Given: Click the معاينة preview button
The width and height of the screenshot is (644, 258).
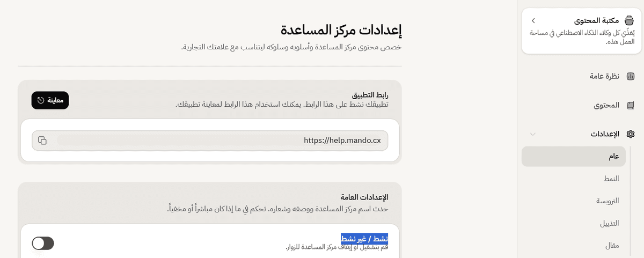Looking at the screenshot, I should coord(50,100).
